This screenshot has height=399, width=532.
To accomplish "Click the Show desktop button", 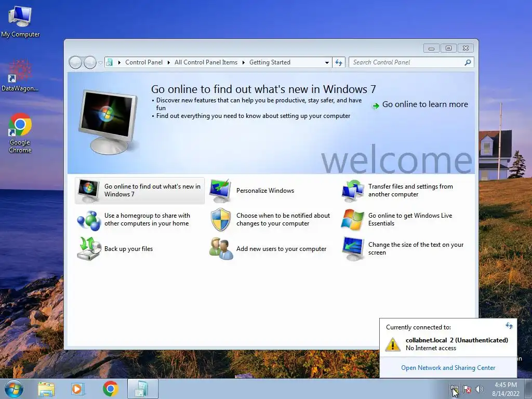I will tap(528, 389).
